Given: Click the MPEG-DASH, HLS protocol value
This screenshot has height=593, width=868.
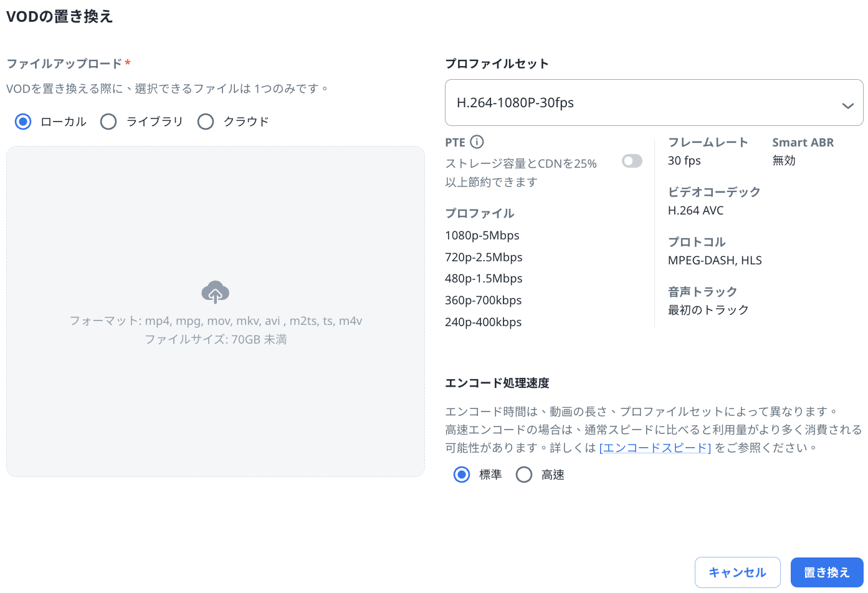Looking at the screenshot, I should (x=715, y=261).
